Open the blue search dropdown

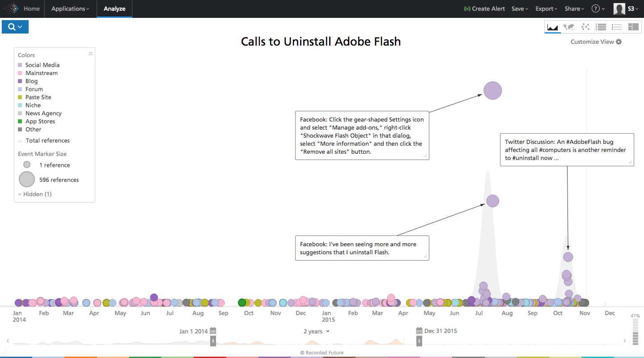15,27
